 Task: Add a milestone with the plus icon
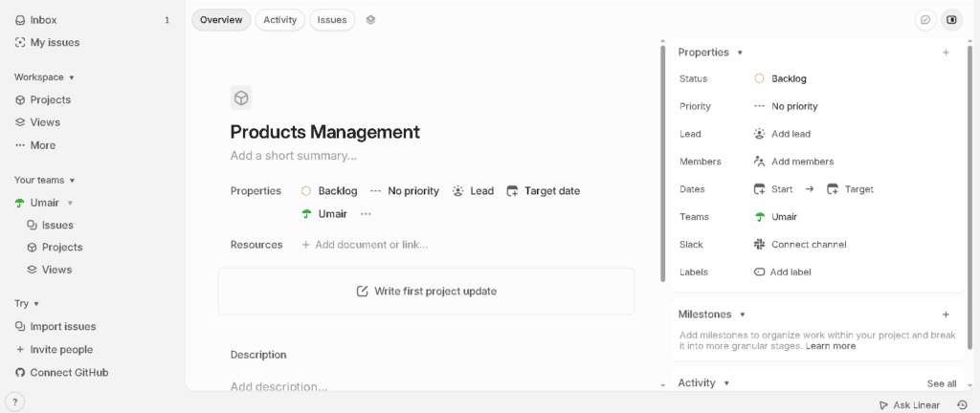point(946,315)
